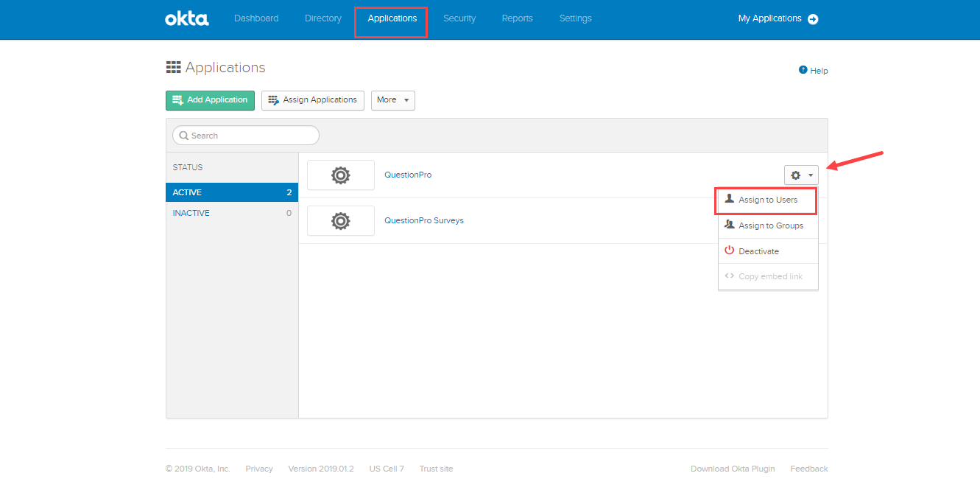980x490 pixels.
Task: Open the Help link
Action: [x=814, y=71]
